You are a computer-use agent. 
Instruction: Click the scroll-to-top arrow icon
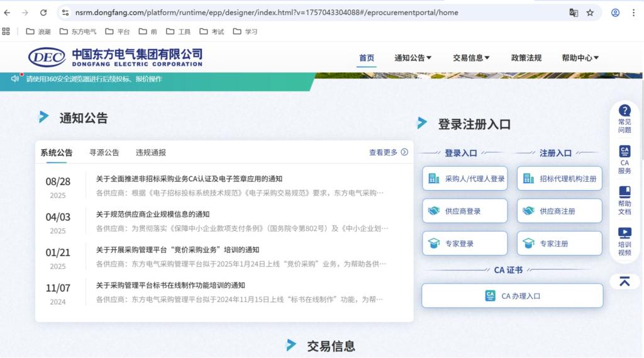[625, 281]
